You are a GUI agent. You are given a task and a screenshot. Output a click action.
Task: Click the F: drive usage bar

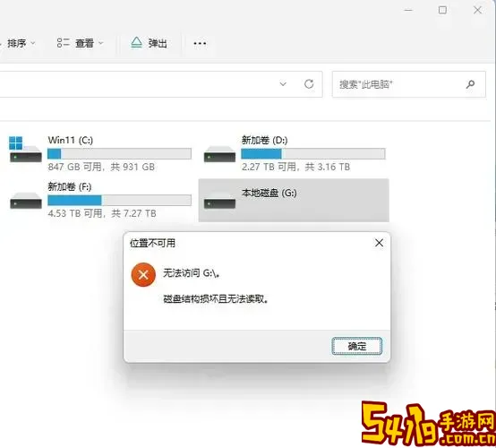(x=119, y=200)
